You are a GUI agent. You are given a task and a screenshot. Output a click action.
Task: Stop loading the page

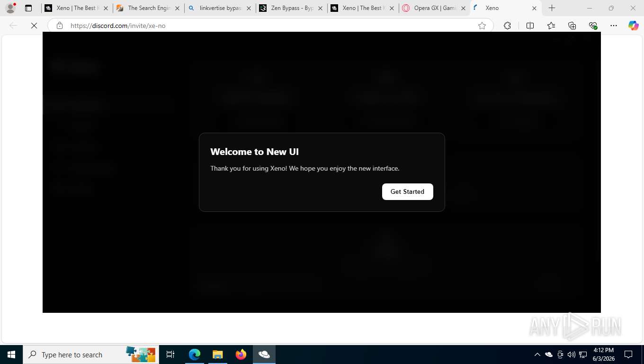[34, 26]
